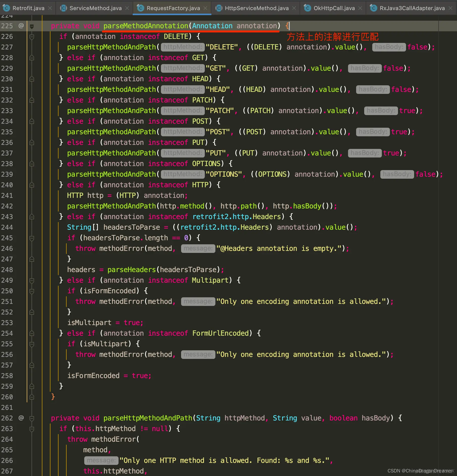Click the @ gutter marker on line 262
Viewport: 457px width, 476px height.
click(x=21, y=418)
